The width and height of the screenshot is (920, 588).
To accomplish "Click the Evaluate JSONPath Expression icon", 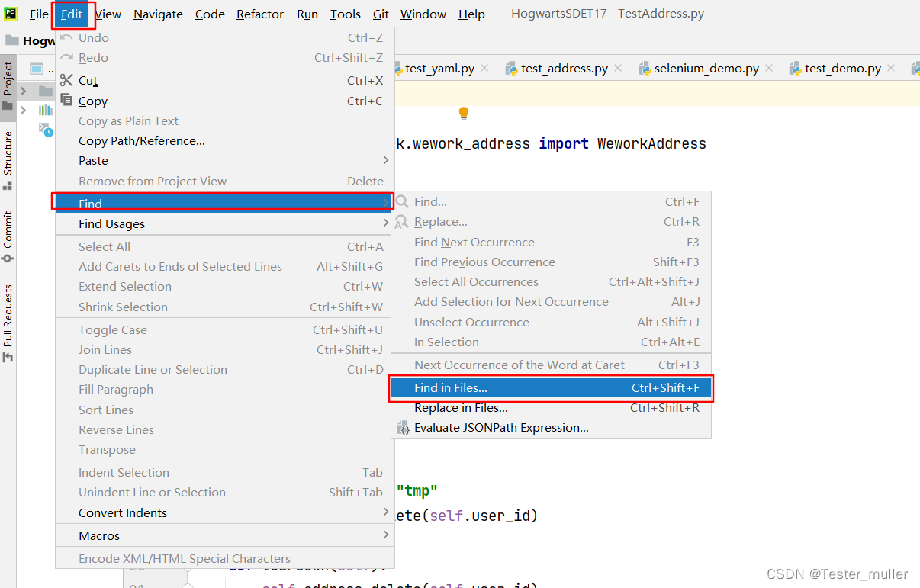I will click(x=402, y=427).
